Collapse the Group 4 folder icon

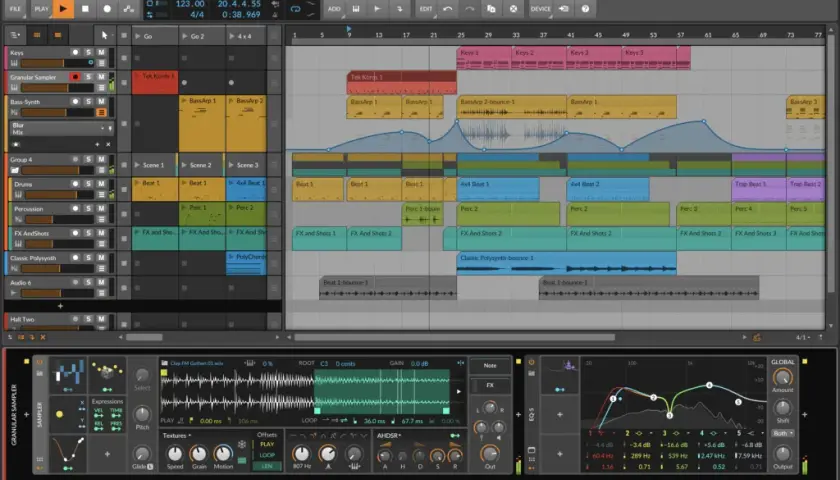[15, 170]
